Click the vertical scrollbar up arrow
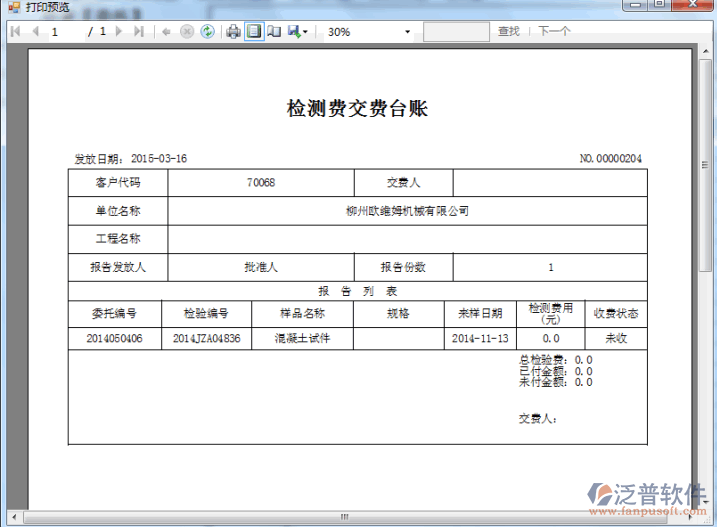The width and height of the screenshot is (717, 527). (708, 50)
